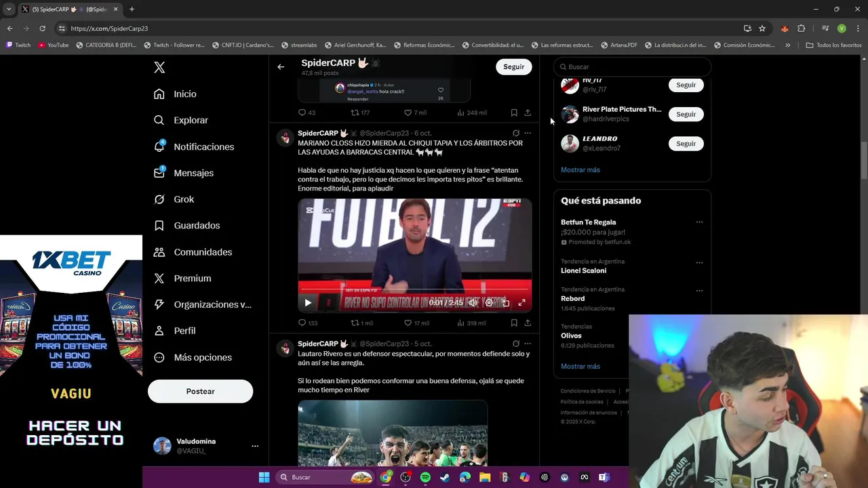Open a new Chrome tab
868x488 pixels.
[x=132, y=9]
